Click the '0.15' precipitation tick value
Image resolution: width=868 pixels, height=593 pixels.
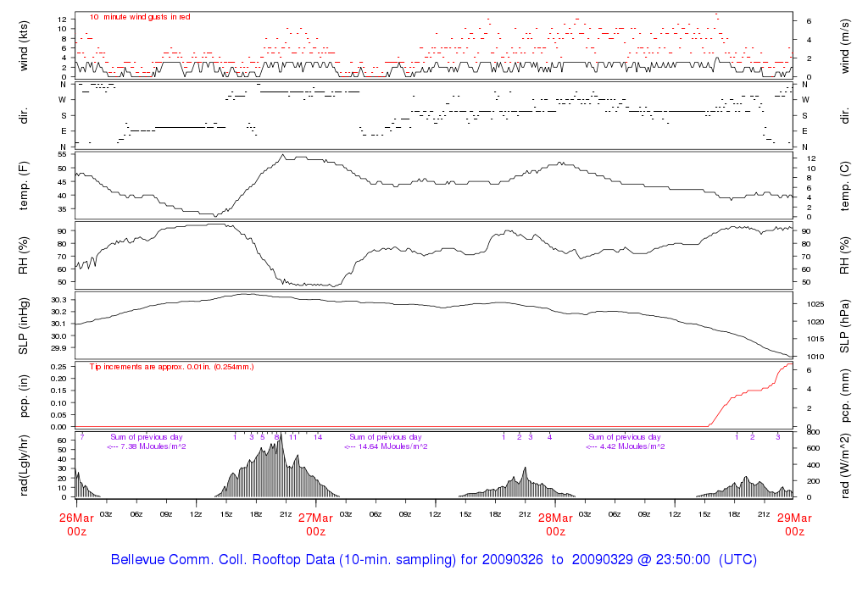pos(58,391)
